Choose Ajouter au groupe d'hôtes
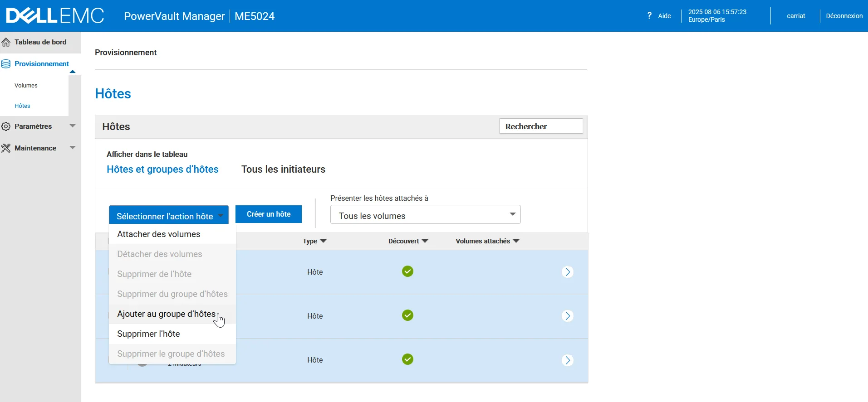868x402 pixels. (x=166, y=314)
